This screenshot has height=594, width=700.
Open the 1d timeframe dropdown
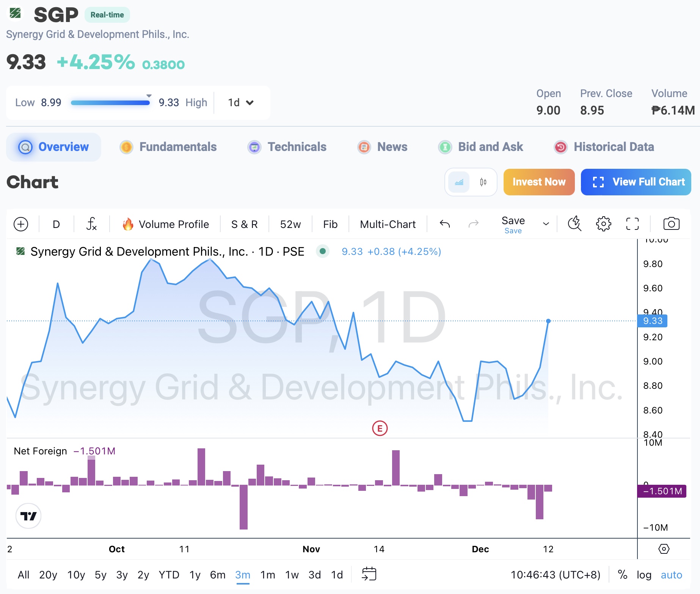(240, 102)
